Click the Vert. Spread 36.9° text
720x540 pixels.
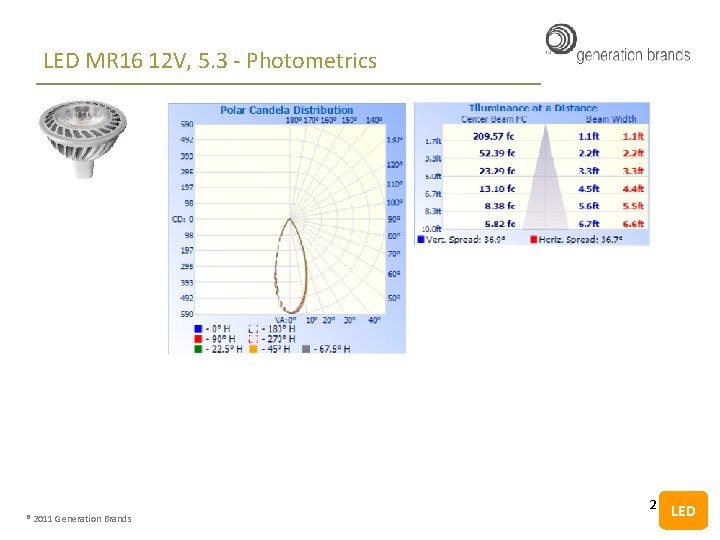pos(466,239)
